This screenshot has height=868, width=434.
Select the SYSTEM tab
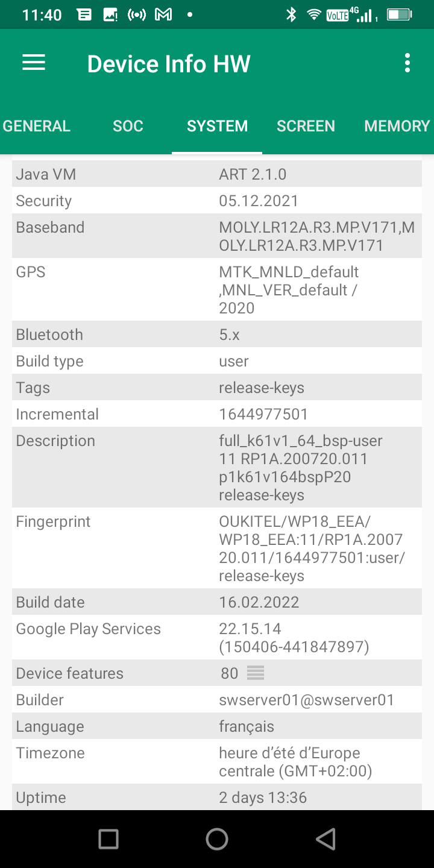217,126
